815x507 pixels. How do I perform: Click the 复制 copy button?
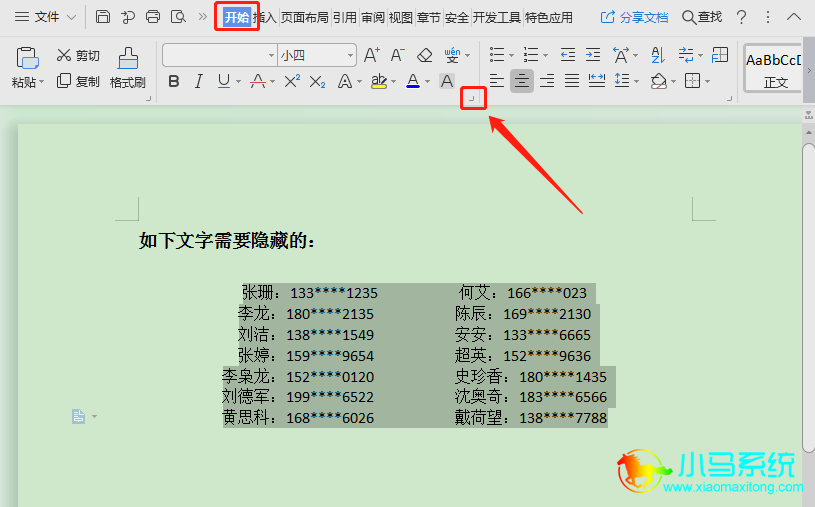tap(78, 81)
